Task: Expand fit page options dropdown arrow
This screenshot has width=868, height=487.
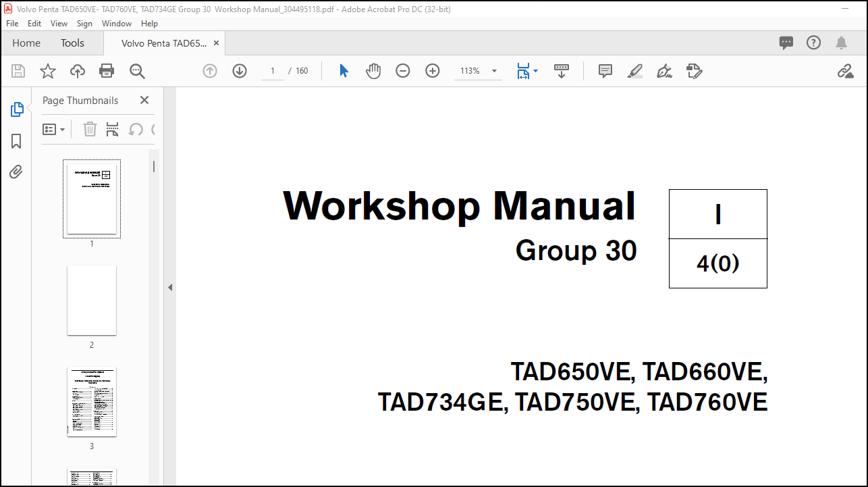Action: point(536,70)
